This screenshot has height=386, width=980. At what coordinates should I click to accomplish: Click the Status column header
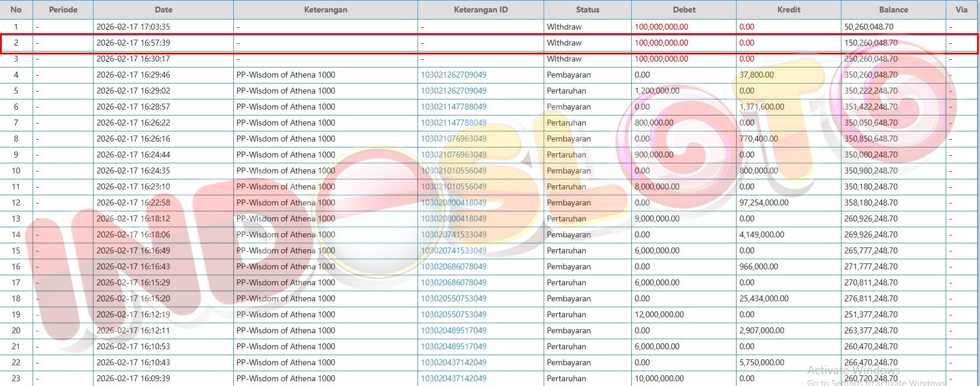(x=587, y=9)
